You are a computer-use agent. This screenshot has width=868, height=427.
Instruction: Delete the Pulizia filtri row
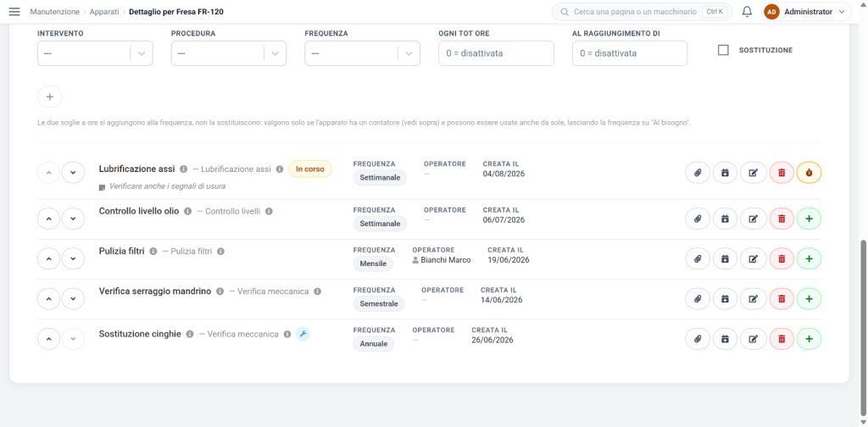pos(782,259)
